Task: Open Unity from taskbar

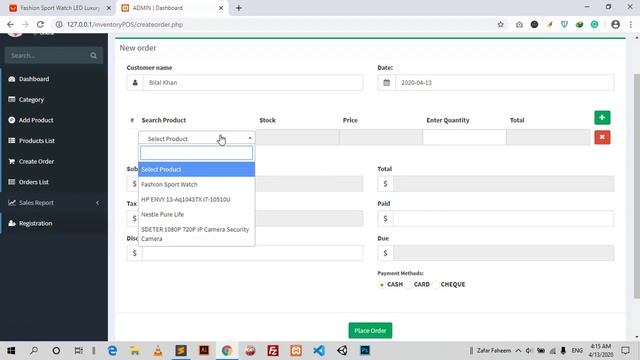Action: 342,351
